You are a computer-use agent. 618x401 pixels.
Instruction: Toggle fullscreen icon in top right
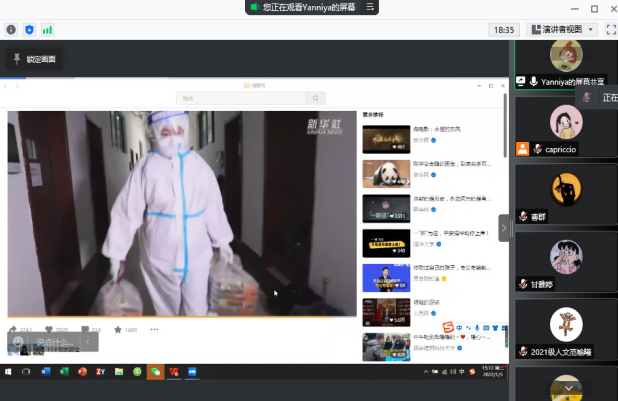(x=608, y=30)
